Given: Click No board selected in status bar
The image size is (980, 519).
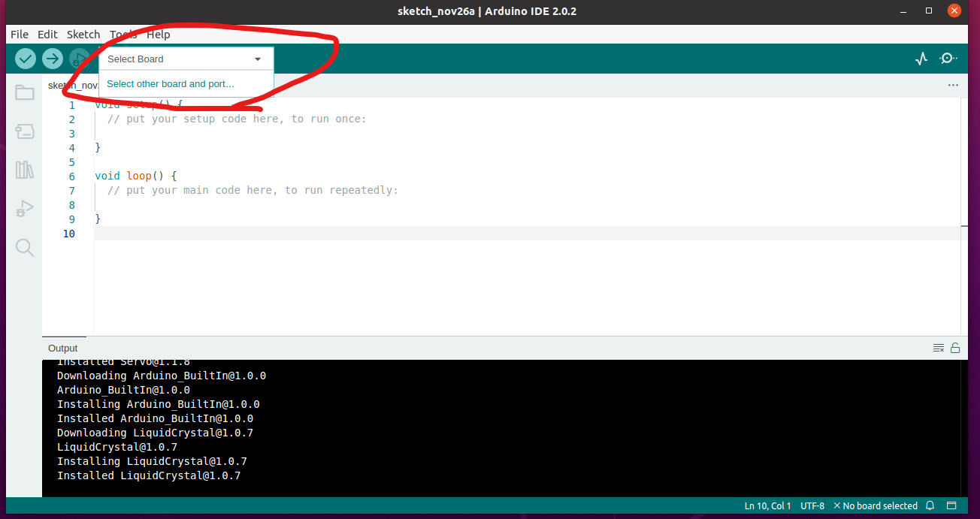Looking at the screenshot, I should point(876,505).
